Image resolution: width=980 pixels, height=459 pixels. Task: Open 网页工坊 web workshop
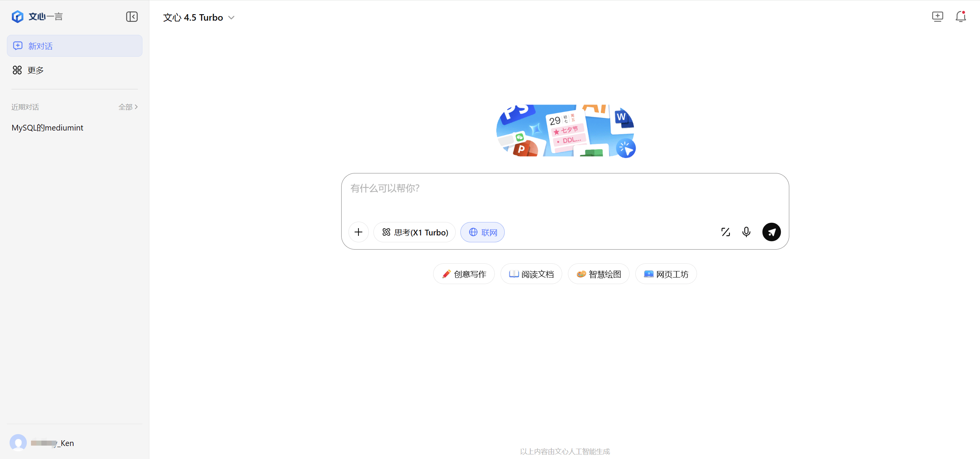[666, 274]
